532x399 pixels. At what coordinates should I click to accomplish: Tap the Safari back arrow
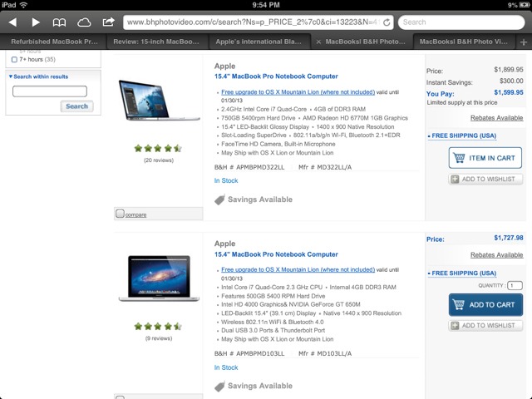coord(12,22)
